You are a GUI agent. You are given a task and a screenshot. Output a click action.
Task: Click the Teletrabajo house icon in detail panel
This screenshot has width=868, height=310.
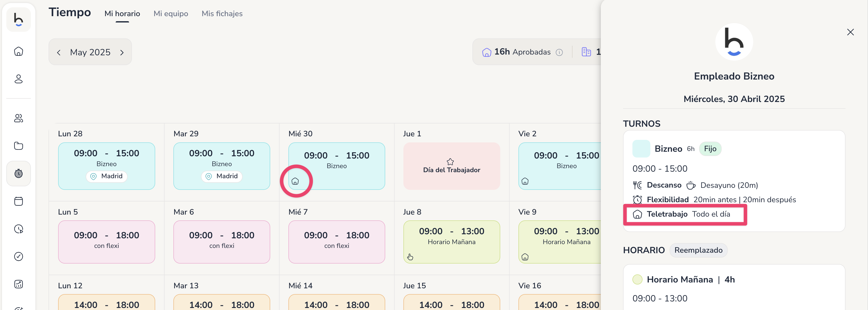click(637, 214)
